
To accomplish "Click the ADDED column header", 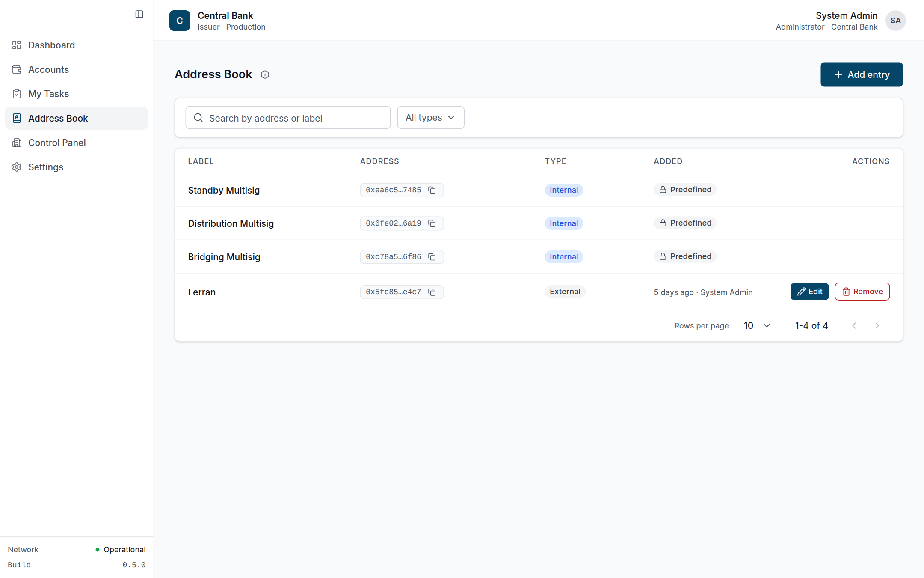I will pyautogui.click(x=668, y=161).
